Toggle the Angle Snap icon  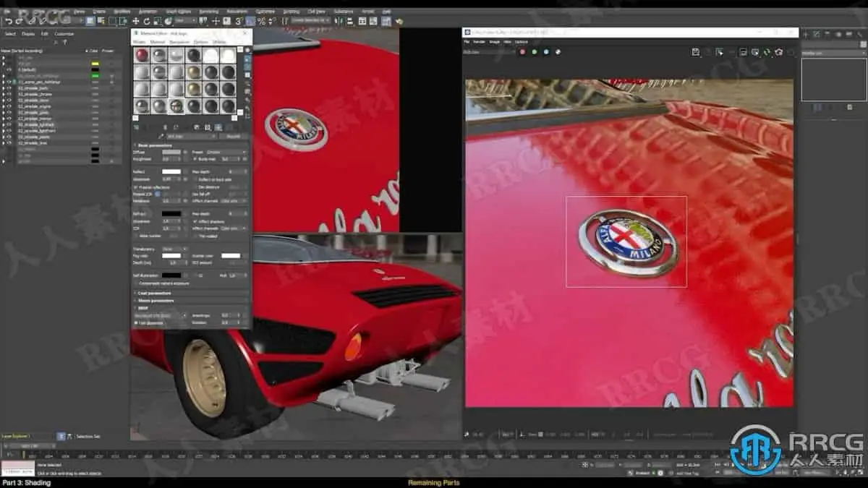pos(250,21)
